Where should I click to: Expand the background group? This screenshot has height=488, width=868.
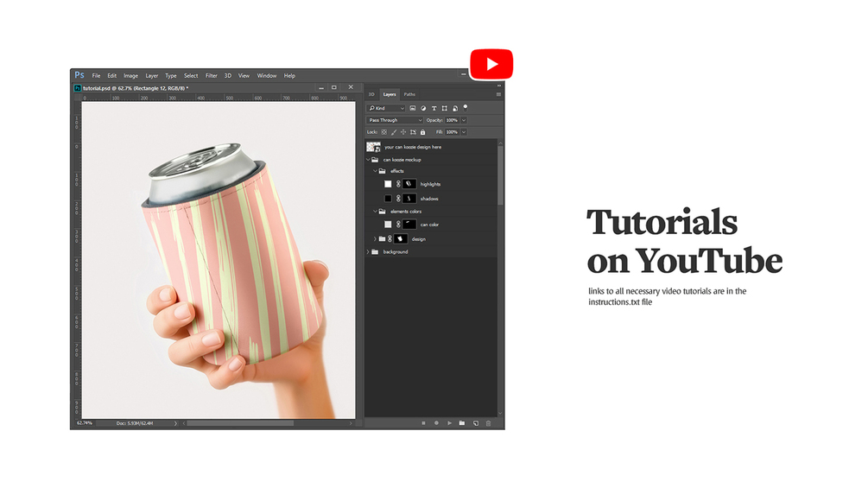click(368, 251)
